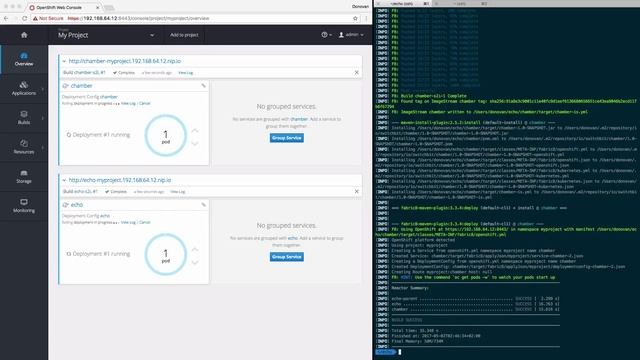Open the echo-myproject route URL
Viewport: 640px width, 360px height.
tap(120, 180)
